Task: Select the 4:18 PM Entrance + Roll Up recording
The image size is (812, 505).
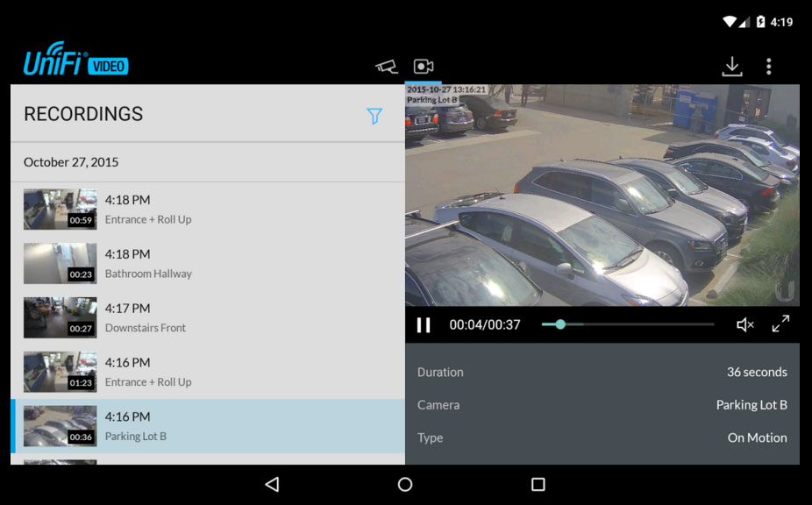Action: [208, 210]
